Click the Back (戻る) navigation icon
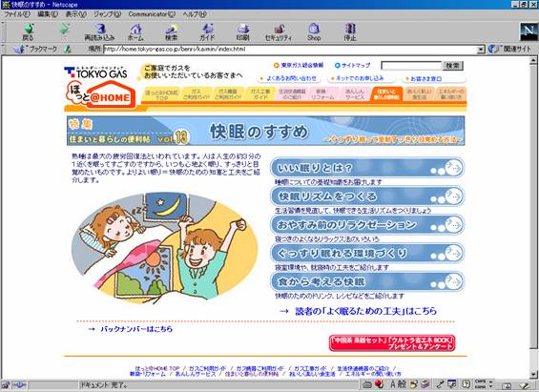 (x=29, y=31)
